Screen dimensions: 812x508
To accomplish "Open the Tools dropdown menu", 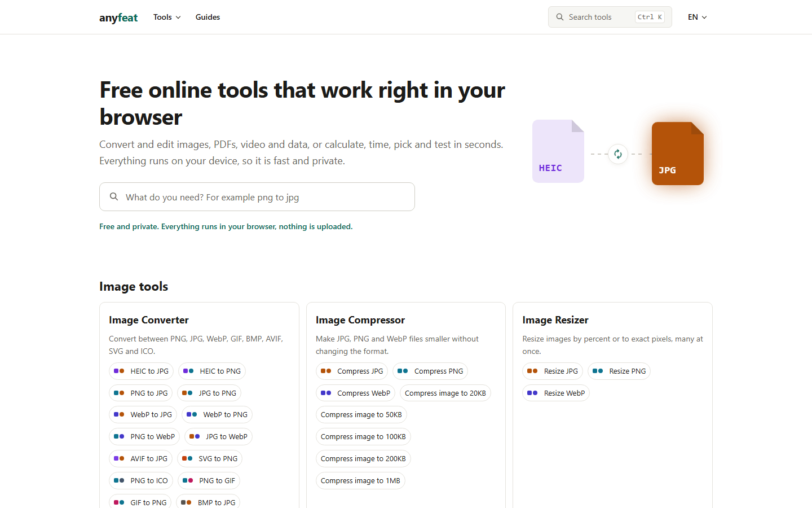I will [167, 17].
